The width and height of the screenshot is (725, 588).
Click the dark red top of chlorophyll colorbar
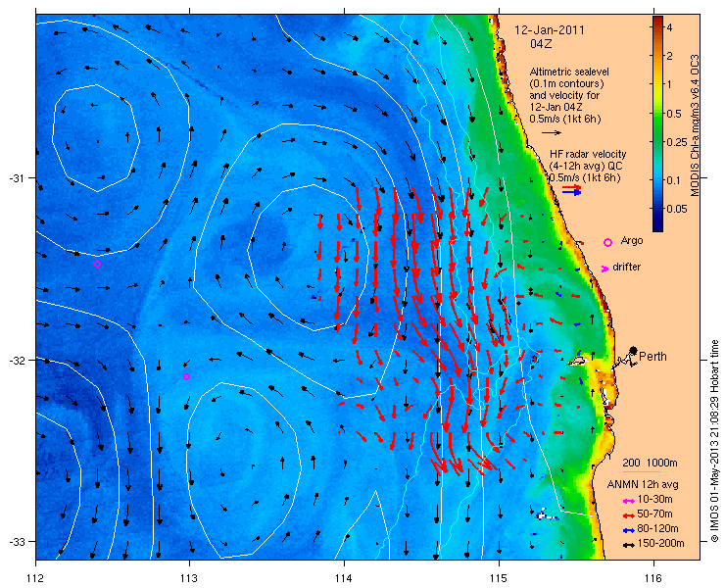pos(657,21)
